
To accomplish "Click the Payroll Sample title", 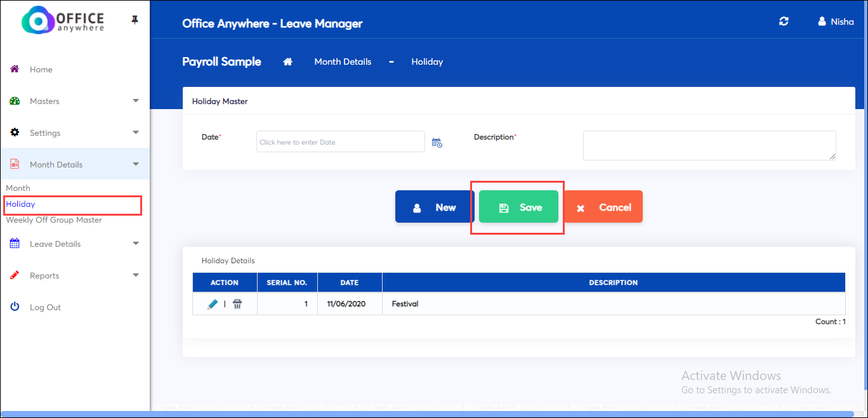I will click(221, 62).
